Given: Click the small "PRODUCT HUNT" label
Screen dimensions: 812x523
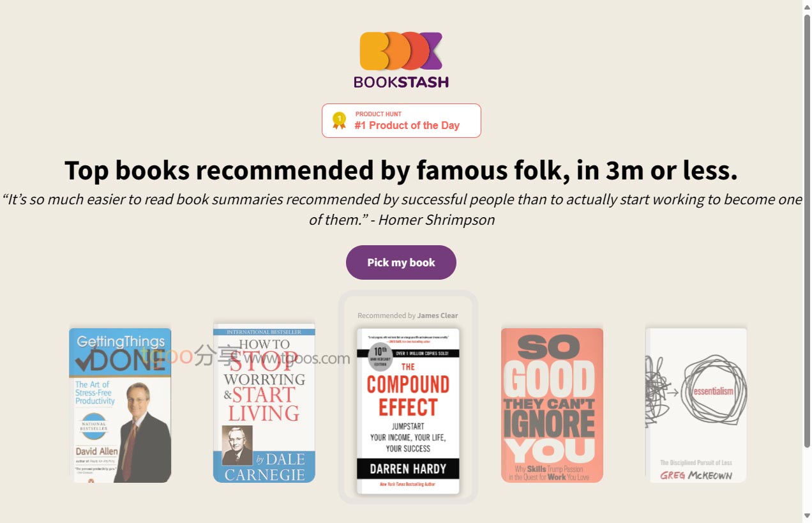Looking at the screenshot, I should [379, 114].
